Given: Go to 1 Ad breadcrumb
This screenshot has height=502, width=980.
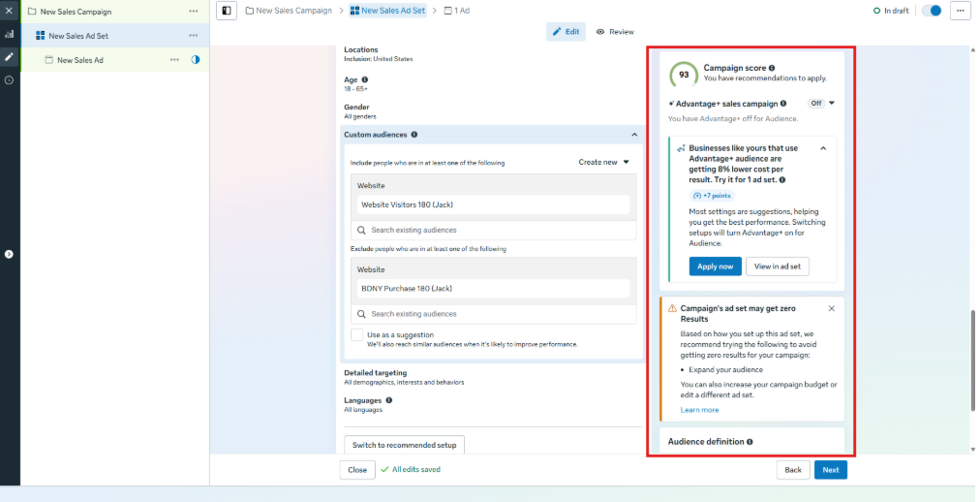Looking at the screenshot, I should click(x=457, y=11).
